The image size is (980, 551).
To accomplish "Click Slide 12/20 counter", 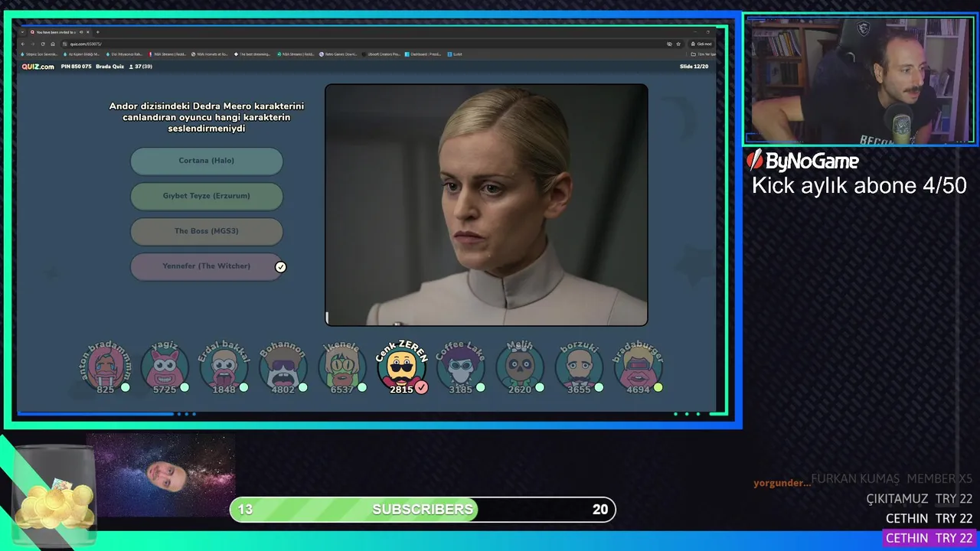I will (694, 67).
